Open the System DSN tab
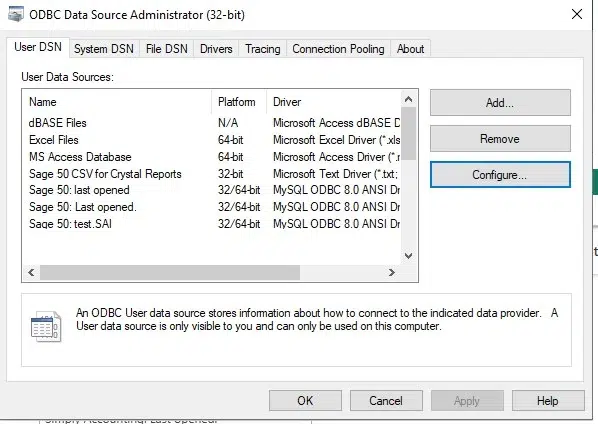The image size is (598, 424). coord(104,49)
